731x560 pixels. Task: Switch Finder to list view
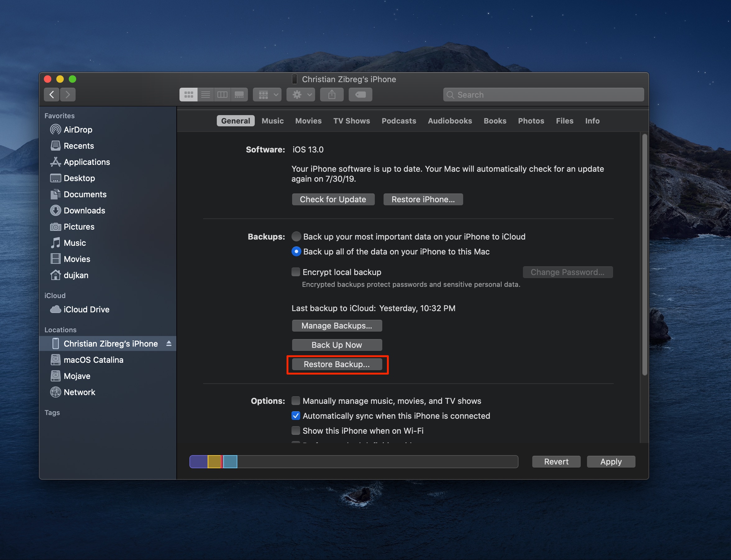coord(206,95)
